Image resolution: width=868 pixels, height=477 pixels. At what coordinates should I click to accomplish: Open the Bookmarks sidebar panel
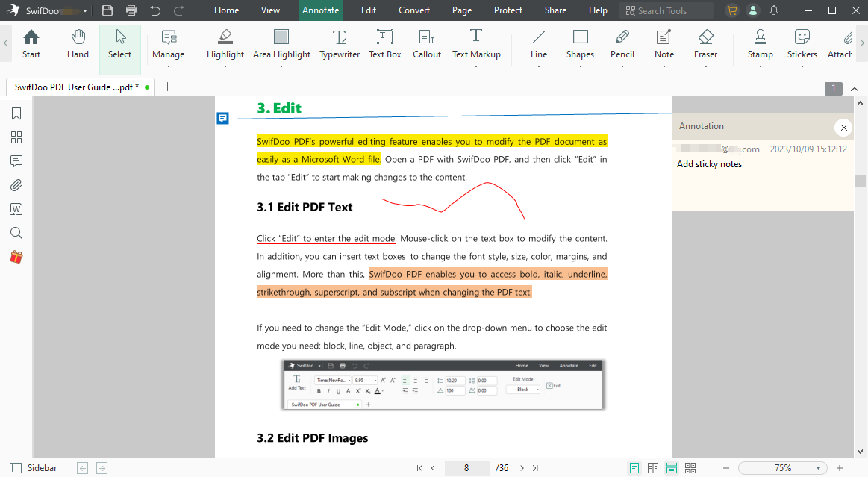coord(16,113)
